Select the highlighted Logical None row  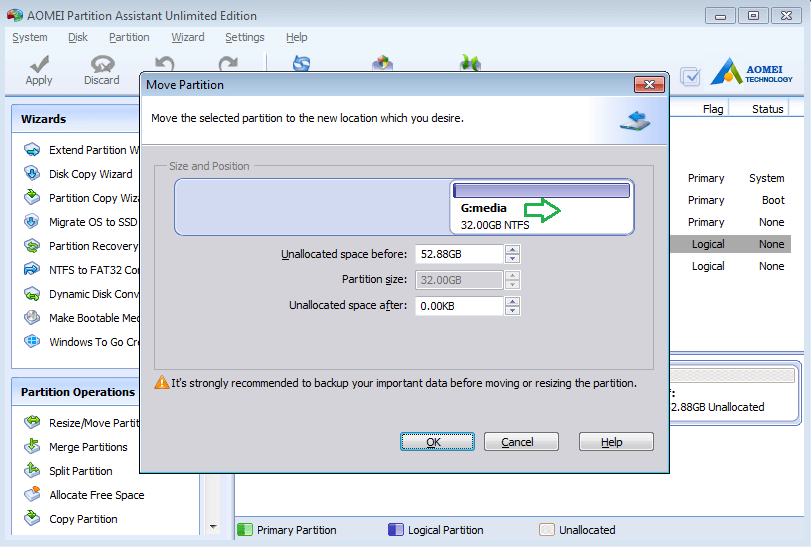pyautogui.click(x=731, y=244)
